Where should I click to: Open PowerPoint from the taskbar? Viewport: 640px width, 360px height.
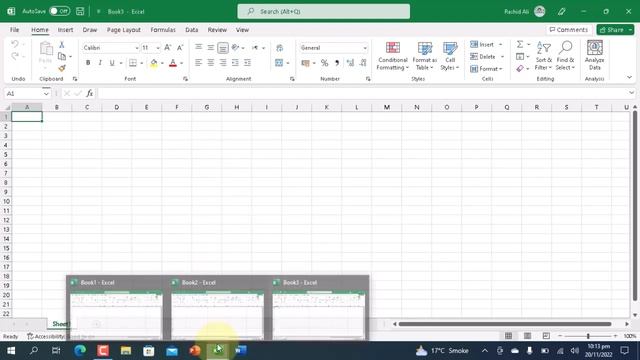coord(195,351)
